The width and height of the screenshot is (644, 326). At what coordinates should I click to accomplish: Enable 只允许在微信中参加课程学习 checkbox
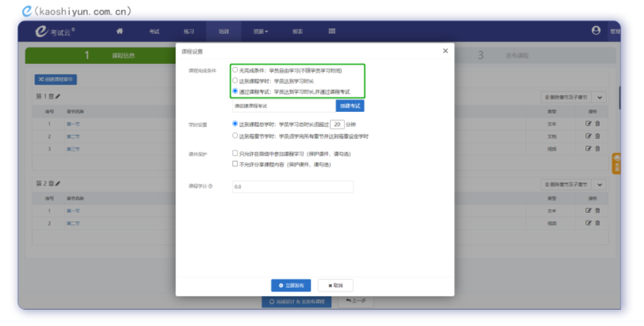pos(235,154)
